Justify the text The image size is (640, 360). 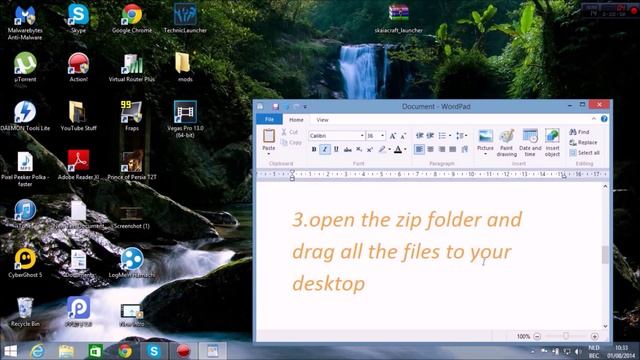coord(453,149)
